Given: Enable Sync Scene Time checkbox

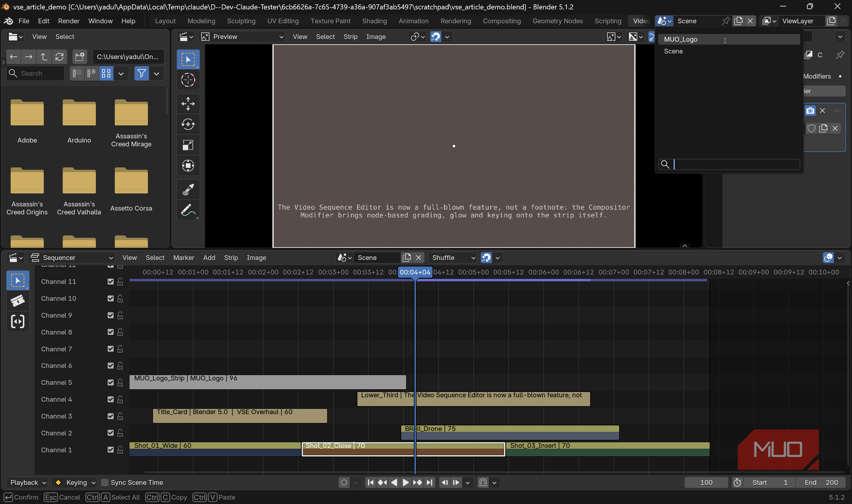Looking at the screenshot, I should point(105,482).
